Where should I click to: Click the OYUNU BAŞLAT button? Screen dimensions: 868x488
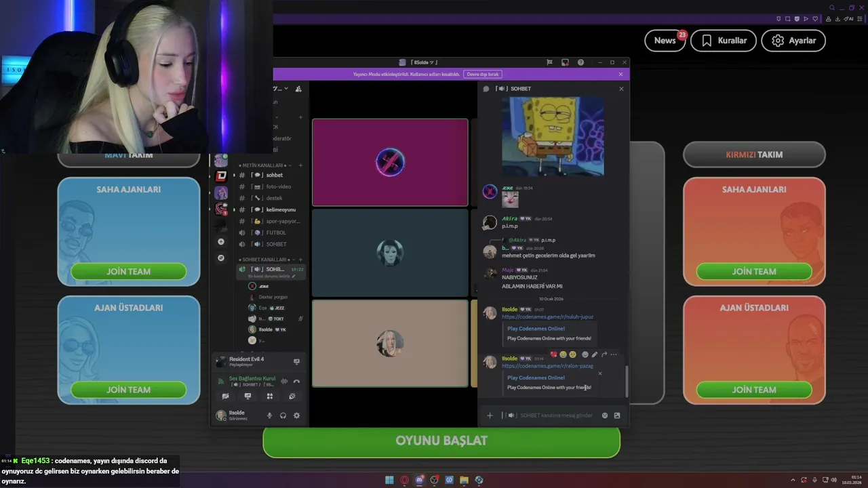441,441
